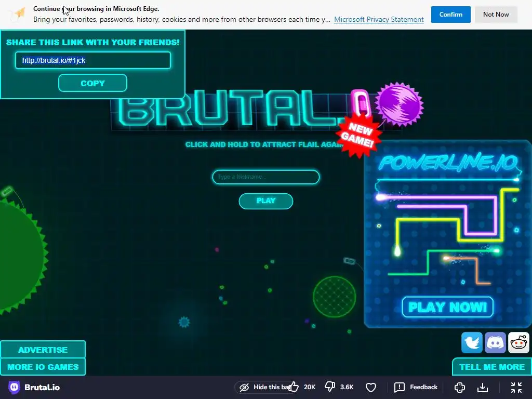Click PLAY NOW! on Powerline.io ad

(x=447, y=307)
